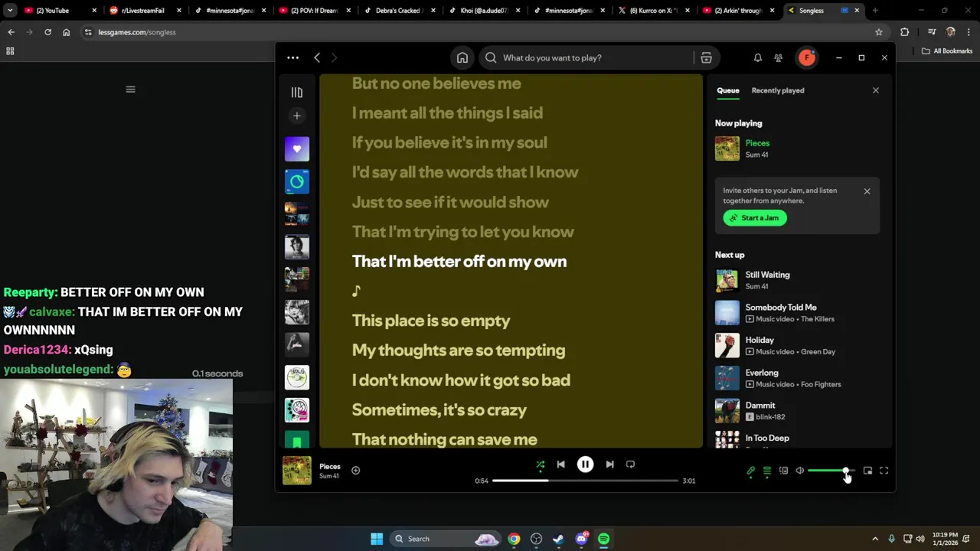Viewport: 980px width, 551px height.
Task: Skip to next track
Action: (609, 465)
